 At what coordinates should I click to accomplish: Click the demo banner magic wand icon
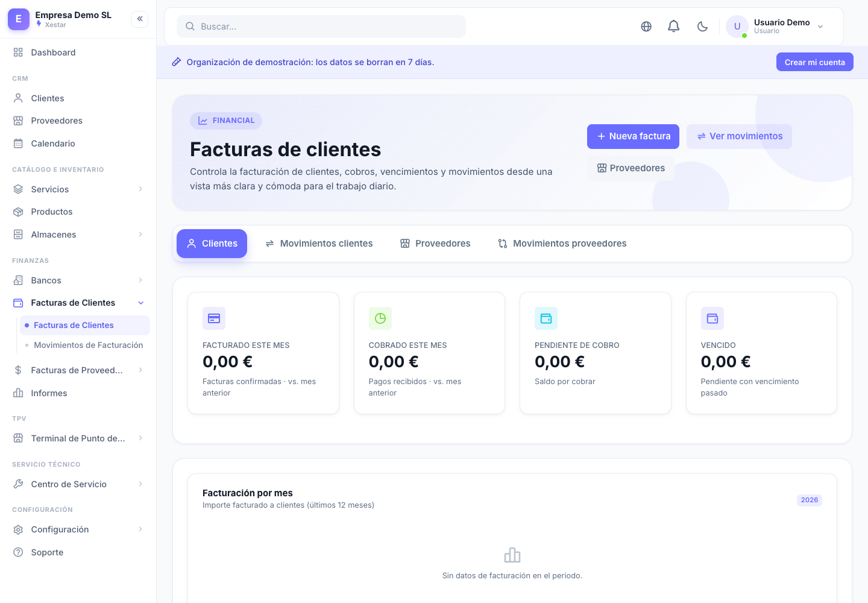[x=177, y=62]
